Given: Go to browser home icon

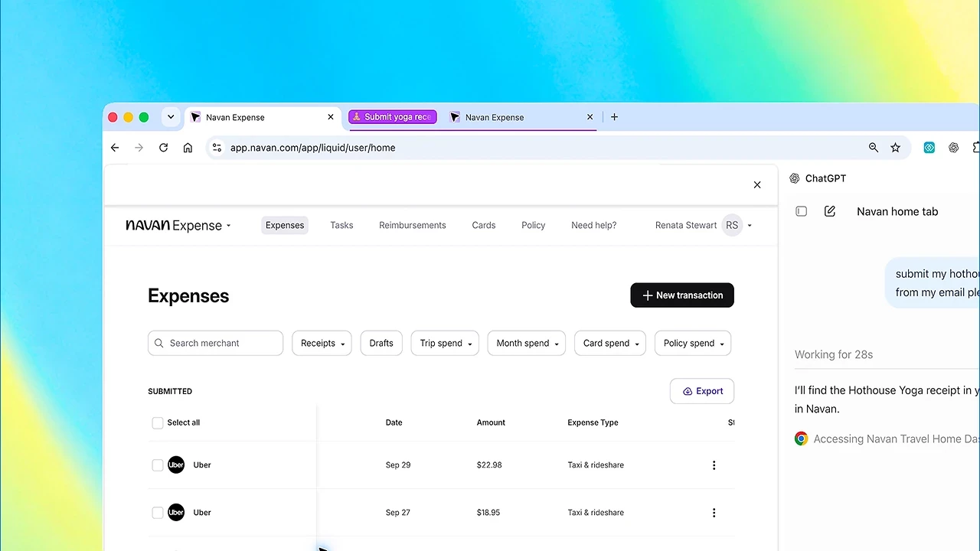Looking at the screenshot, I should pyautogui.click(x=188, y=148).
